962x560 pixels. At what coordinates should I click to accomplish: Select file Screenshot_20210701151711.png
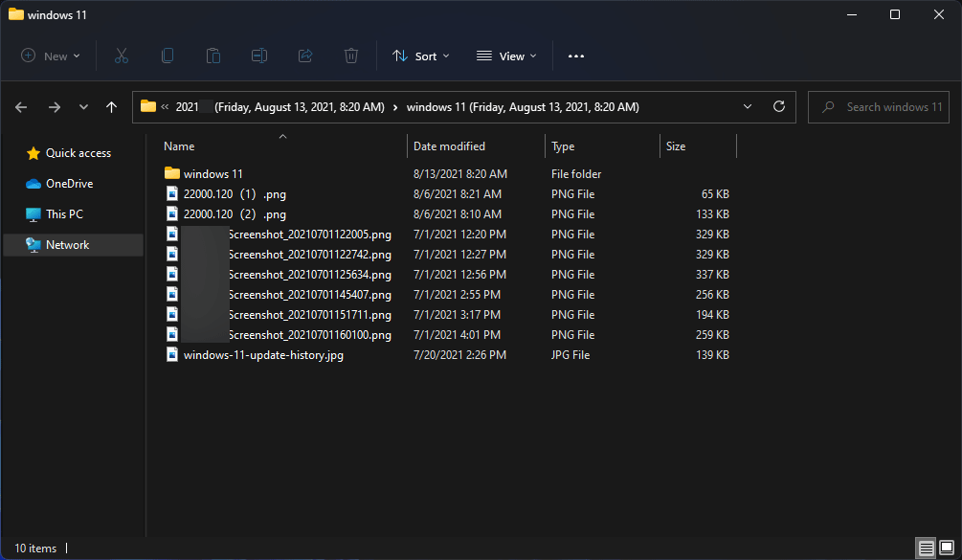(310, 315)
